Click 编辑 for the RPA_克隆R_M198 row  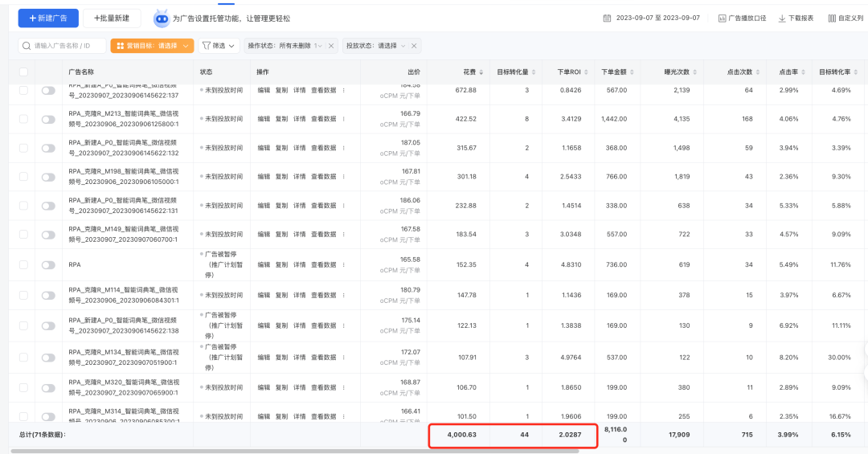coord(264,177)
